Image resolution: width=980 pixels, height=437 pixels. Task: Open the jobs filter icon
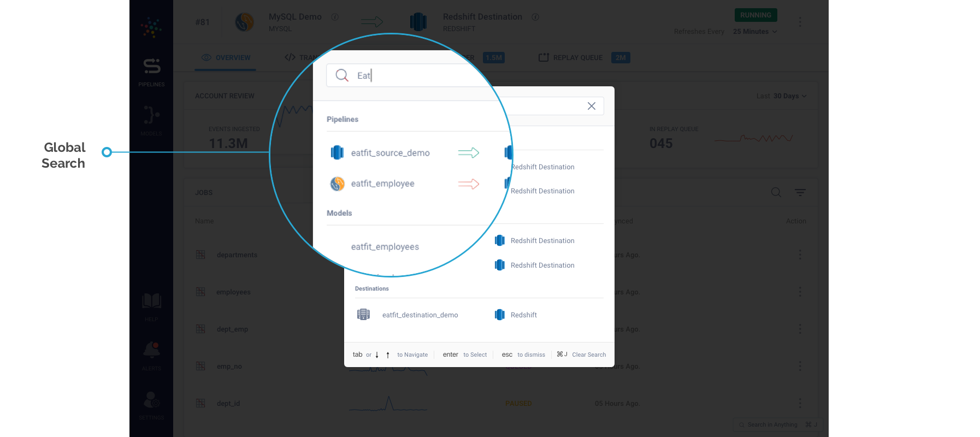click(800, 192)
